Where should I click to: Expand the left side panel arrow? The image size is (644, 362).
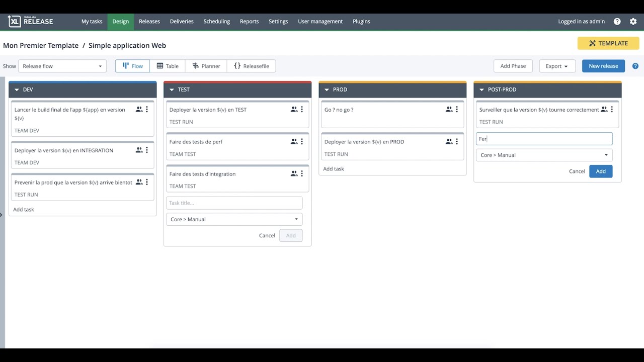(x=2, y=215)
